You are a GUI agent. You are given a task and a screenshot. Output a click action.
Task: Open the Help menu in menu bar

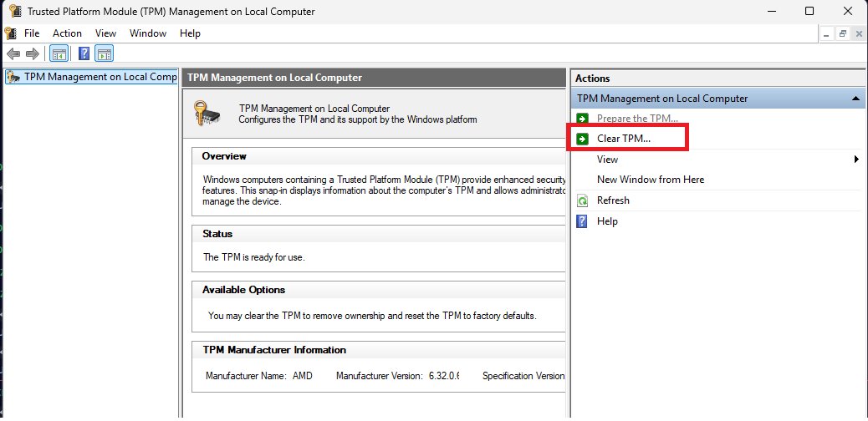(190, 33)
